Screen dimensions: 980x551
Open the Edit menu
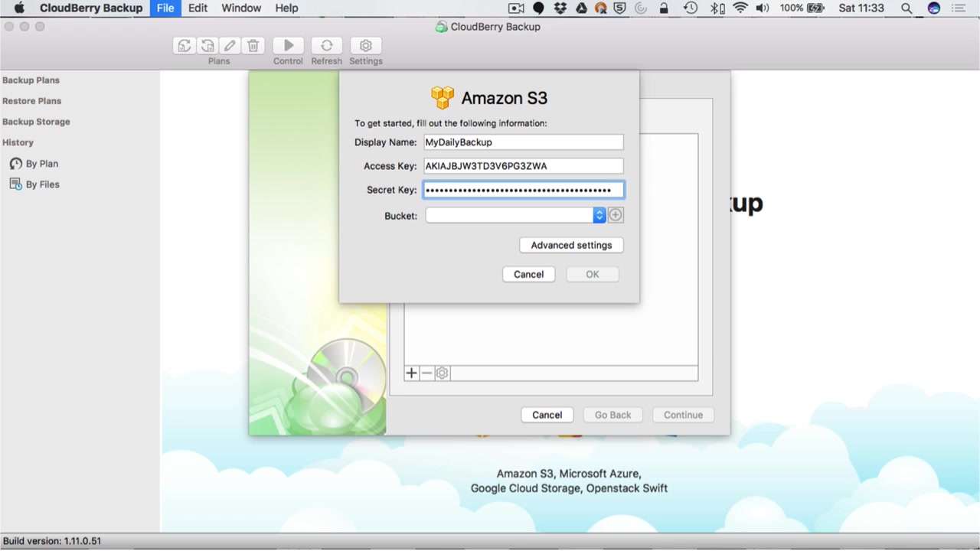coord(198,8)
